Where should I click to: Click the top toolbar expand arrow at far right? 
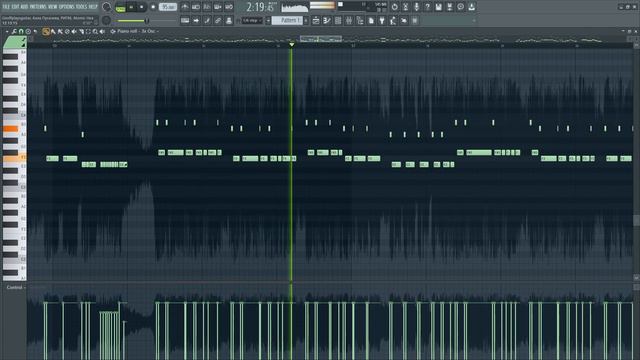click(x=473, y=20)
